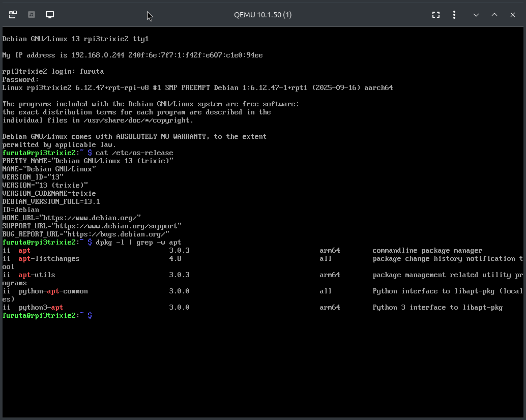This screenshot has height=420, width=526.
Task: Toggle fullscreen mode for the QEMU window
Action: pyautogui.click(x=436, y=15)
